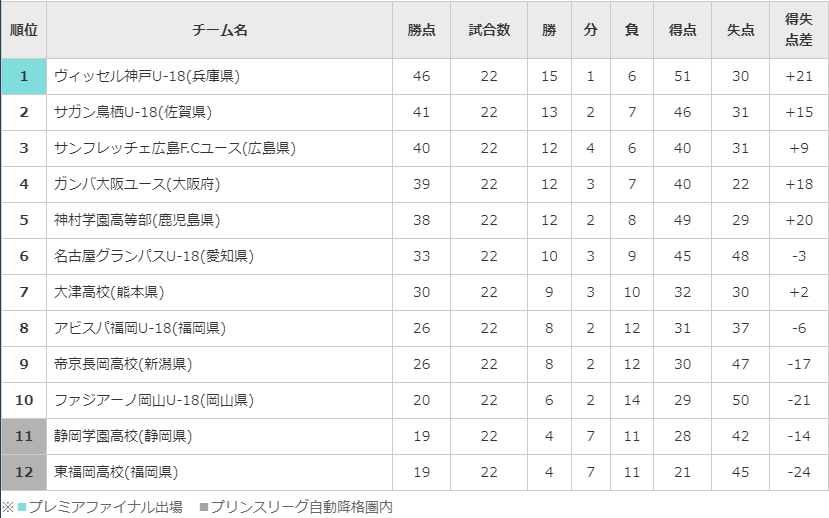Select team ヴィッセル神戸U-18(兵庫県)

click(147, 76)
